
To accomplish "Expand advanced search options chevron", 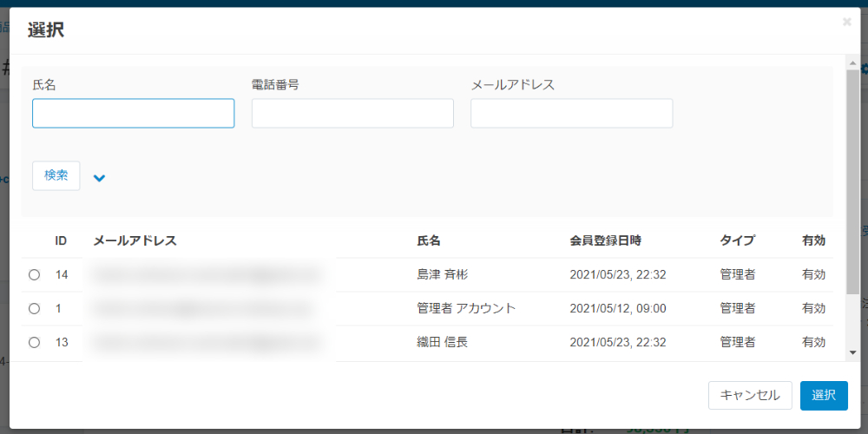I will tap(100, 178).
